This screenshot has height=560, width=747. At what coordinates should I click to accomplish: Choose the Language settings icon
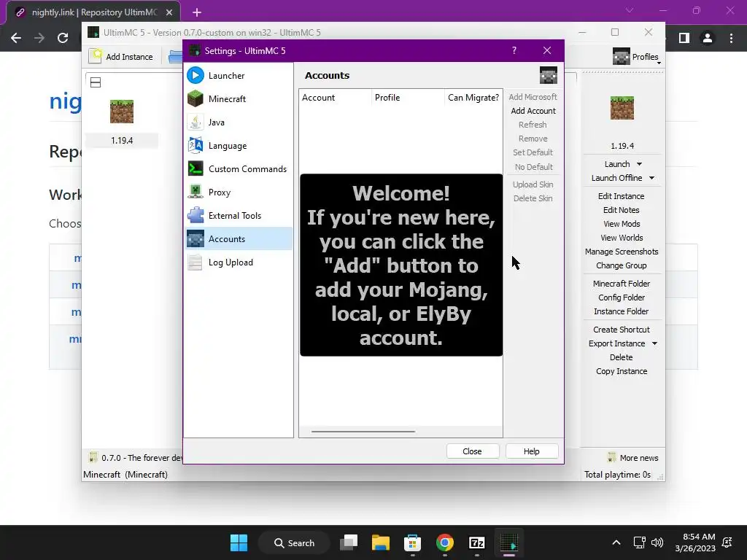(x=196, y=146)
